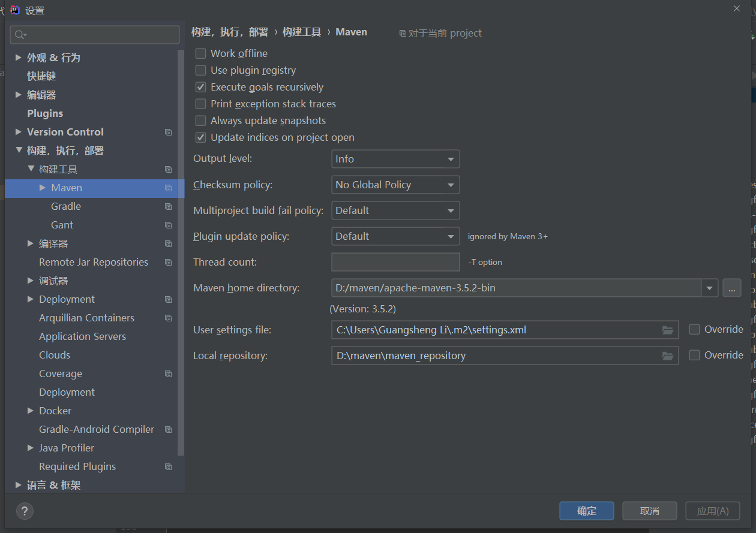Uncheck Update indices on project open

(x=200, y=137)
